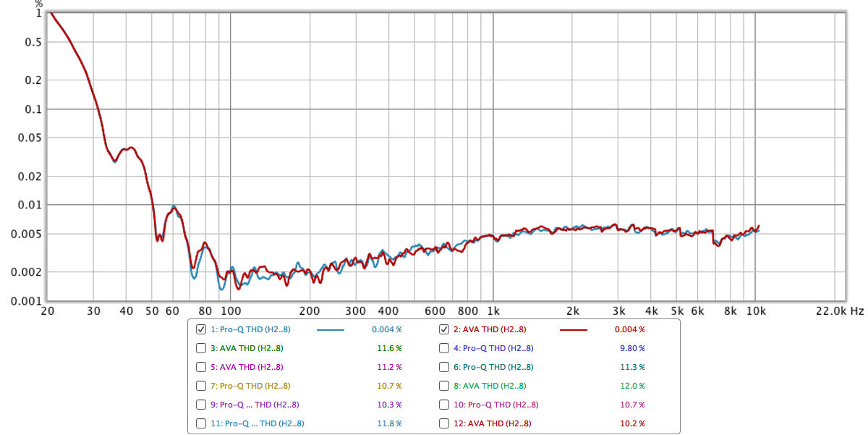Show the 4: Pro-Q THD trace
868x435 pixels.
(x=445, y=348)
